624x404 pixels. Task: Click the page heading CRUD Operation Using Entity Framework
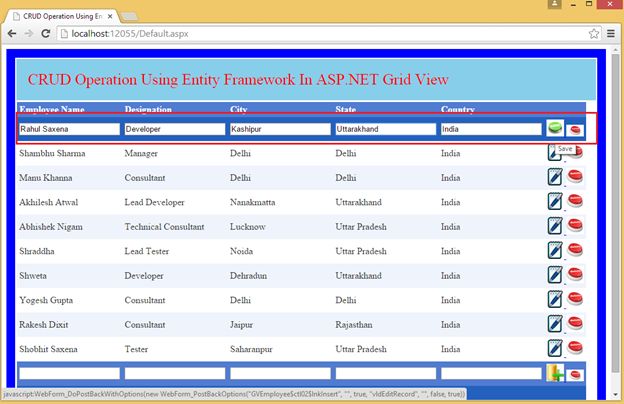pos(238,80)
